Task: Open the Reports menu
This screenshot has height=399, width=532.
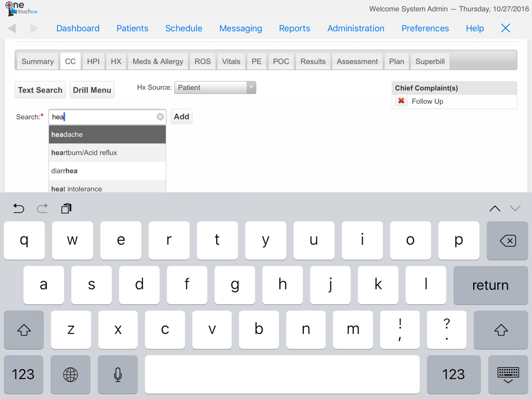Action: (295, 29)
